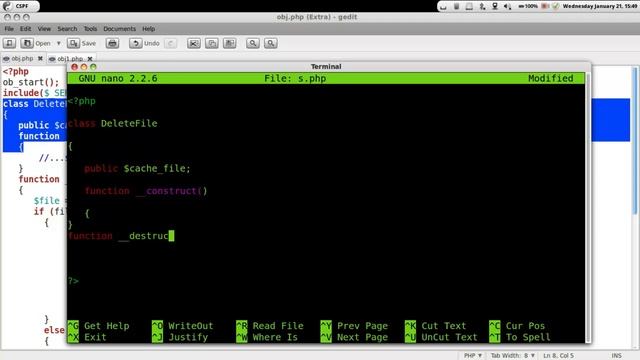Click the Save icon in gedit toolbar
The height and width of the screenshot is (360, 640).
(73, 43)
